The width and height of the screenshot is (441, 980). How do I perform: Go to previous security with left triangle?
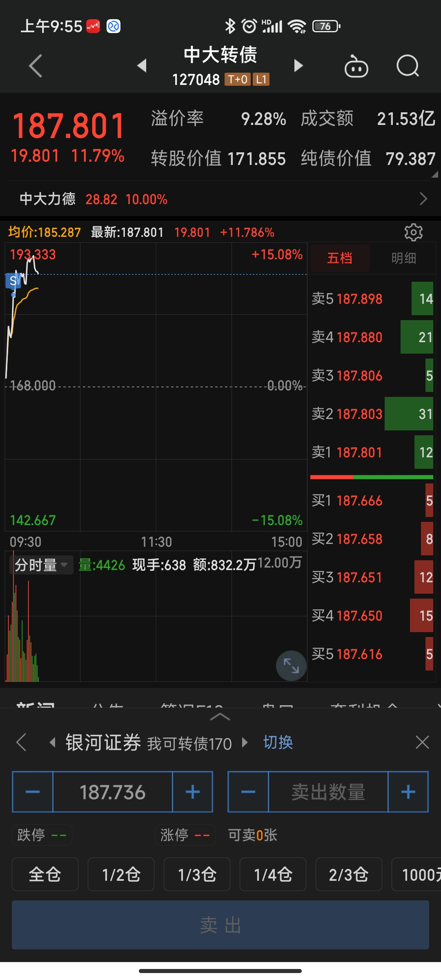click(142, 65)
